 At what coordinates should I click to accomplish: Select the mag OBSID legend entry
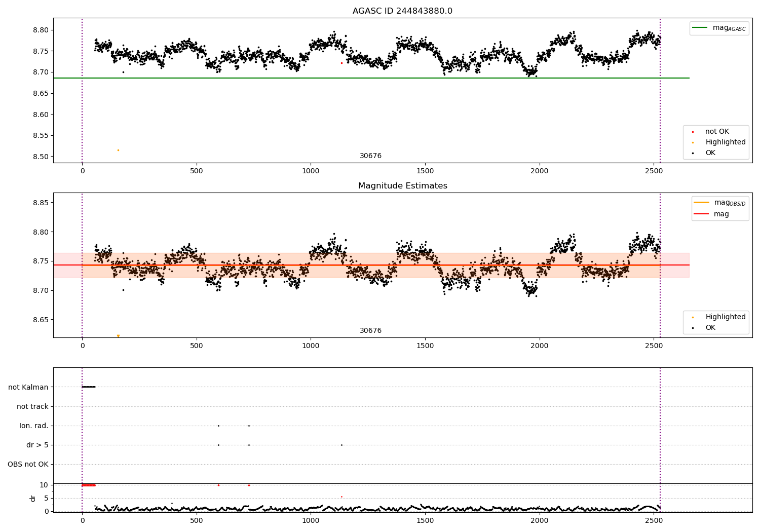click(720, 203)
